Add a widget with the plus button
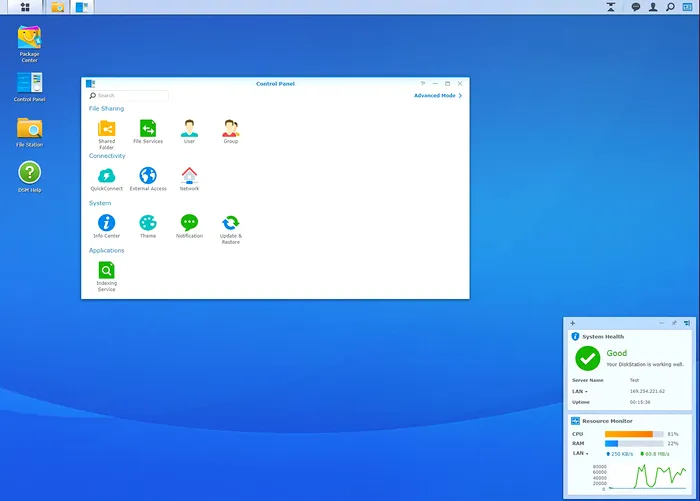 (x=572, y=323)
